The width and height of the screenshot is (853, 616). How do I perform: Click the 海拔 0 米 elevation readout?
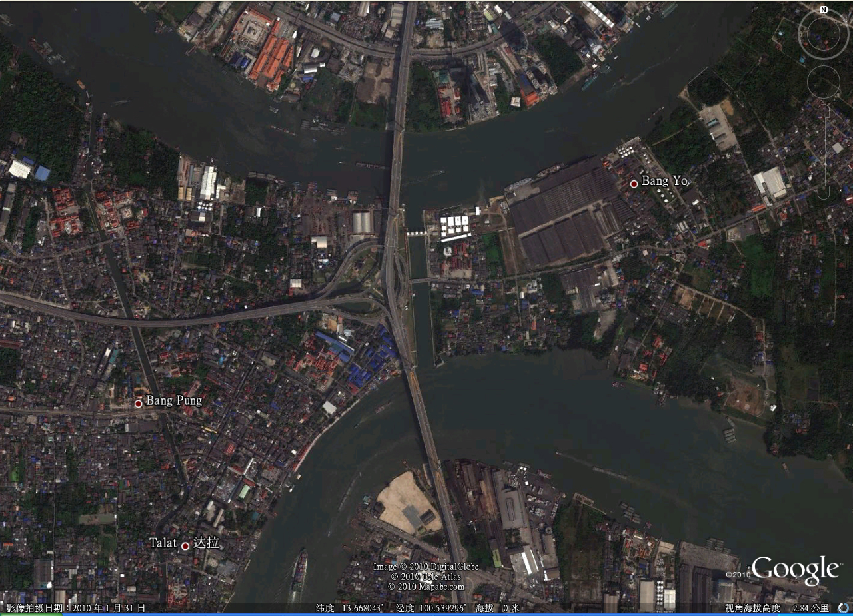tap(497, 608)
